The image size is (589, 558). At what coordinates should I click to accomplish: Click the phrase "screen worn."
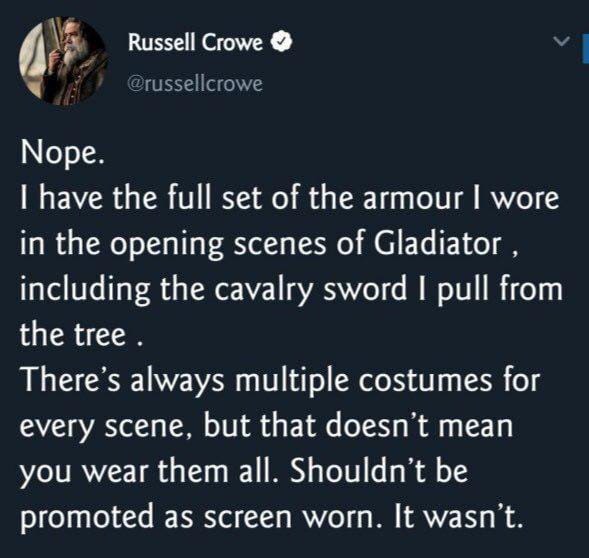tap(289, 517)
